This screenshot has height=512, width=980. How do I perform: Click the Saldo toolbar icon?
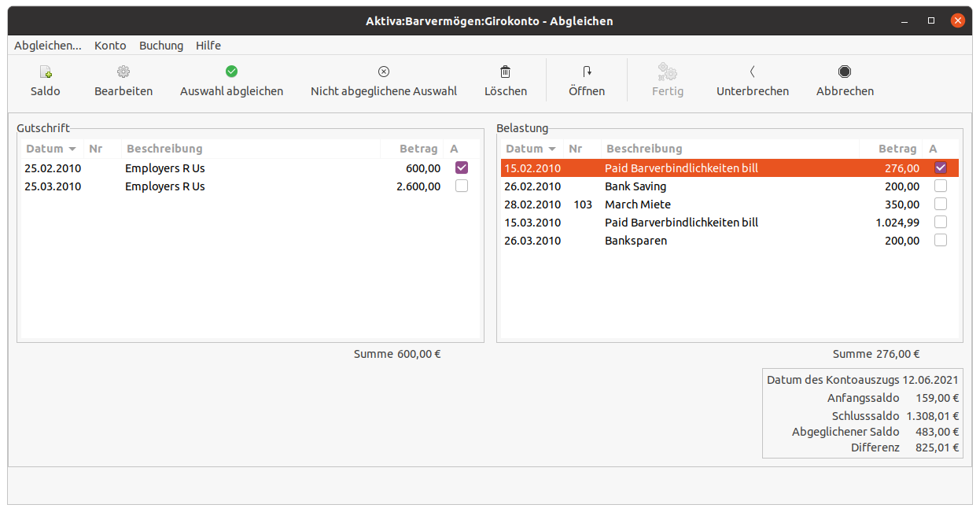(46, 72)
